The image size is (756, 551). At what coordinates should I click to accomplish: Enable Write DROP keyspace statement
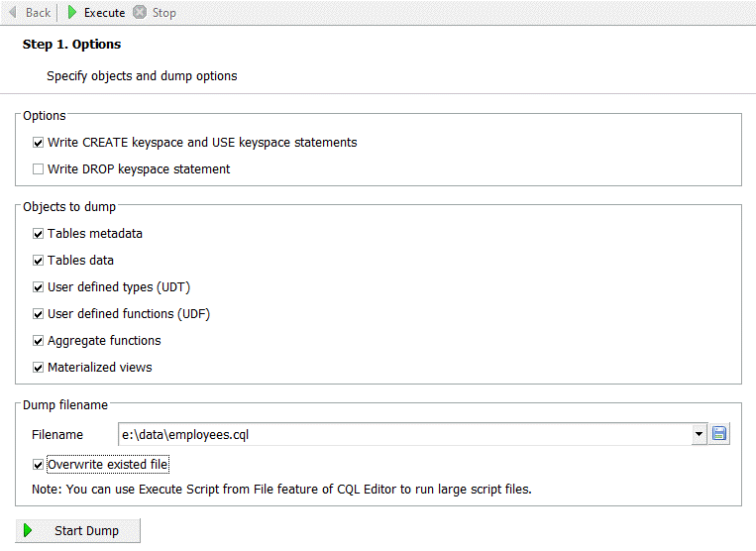tap(39, 169)
